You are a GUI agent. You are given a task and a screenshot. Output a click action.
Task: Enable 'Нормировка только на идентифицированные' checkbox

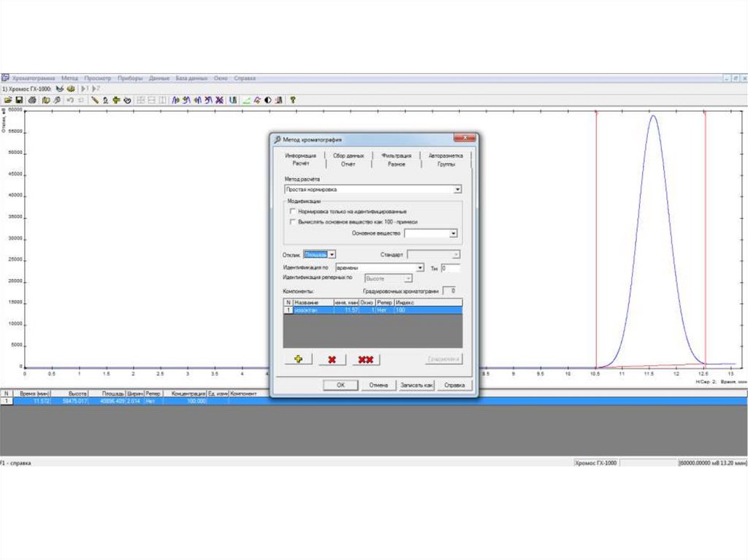point(293,211)
